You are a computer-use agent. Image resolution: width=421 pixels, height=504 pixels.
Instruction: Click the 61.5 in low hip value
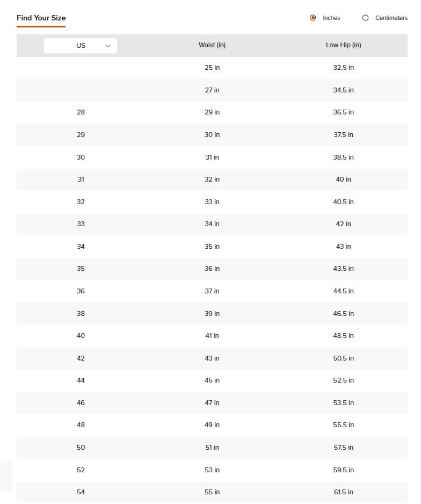click(343, 492)
